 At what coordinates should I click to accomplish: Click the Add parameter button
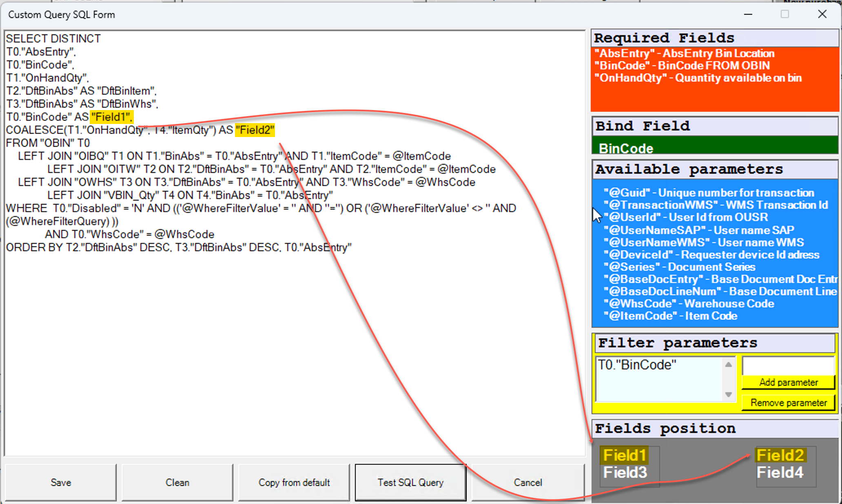788,382
